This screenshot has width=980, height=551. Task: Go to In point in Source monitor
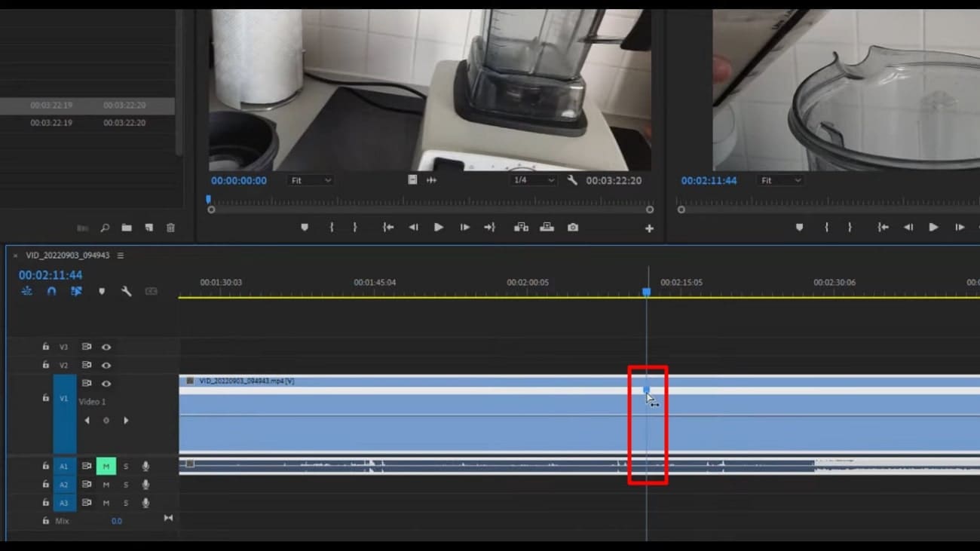(x=388, y=227)
